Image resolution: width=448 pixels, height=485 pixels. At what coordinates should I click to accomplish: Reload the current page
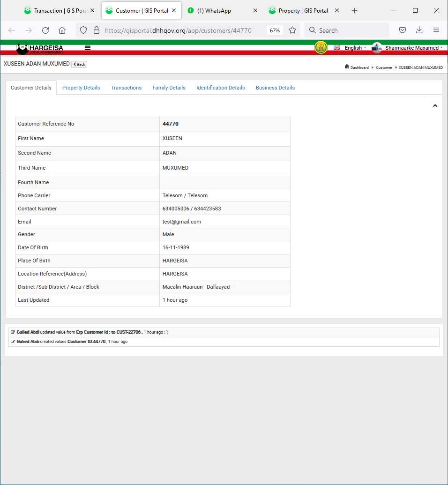(45, 30)
